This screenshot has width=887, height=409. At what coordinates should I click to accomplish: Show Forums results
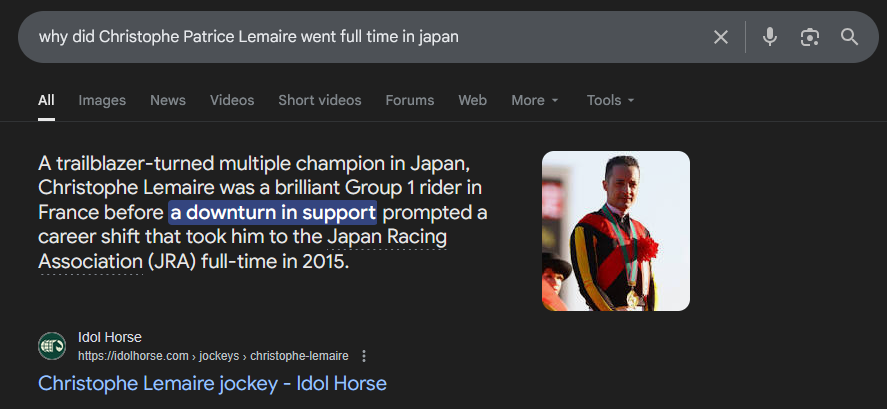coord(410,100)
